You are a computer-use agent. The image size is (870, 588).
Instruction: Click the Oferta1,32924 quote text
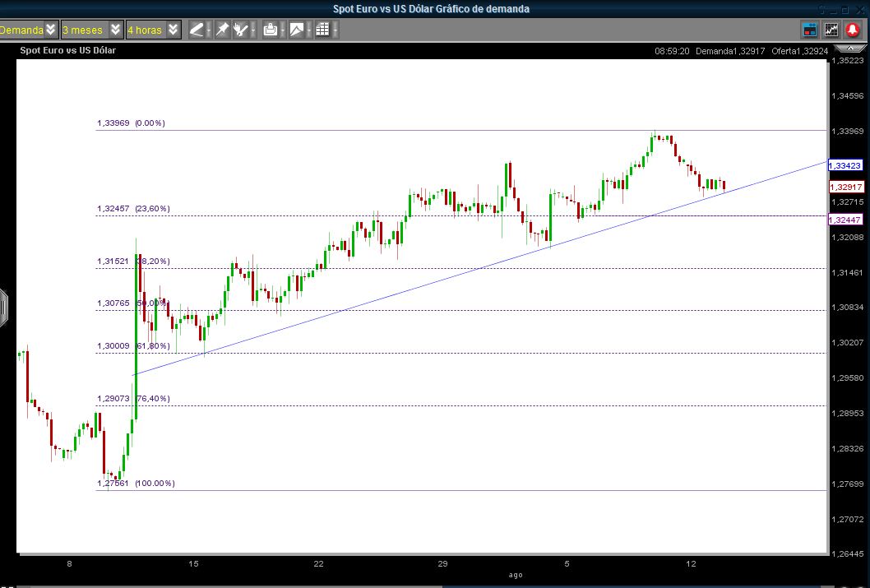pos(799,51)
